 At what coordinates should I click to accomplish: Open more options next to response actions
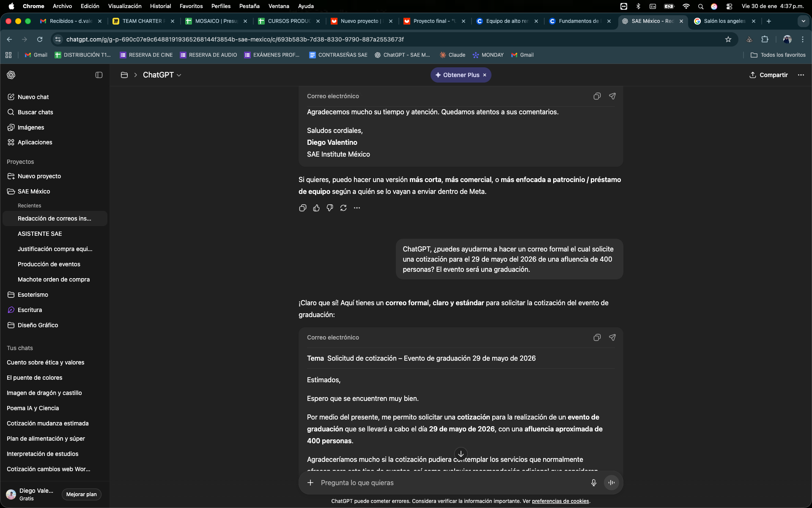[357, 208]
